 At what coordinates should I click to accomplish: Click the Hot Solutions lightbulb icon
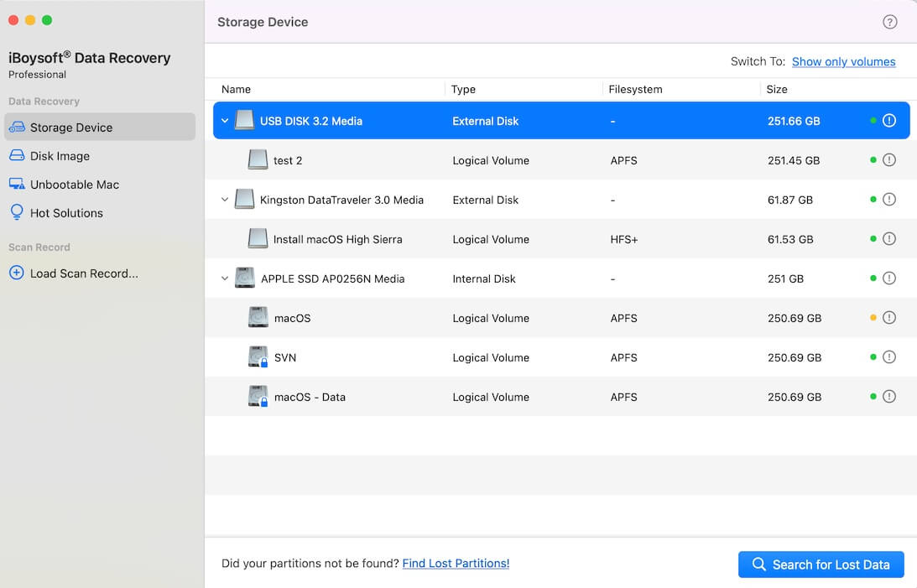click(x=17, y=211)
